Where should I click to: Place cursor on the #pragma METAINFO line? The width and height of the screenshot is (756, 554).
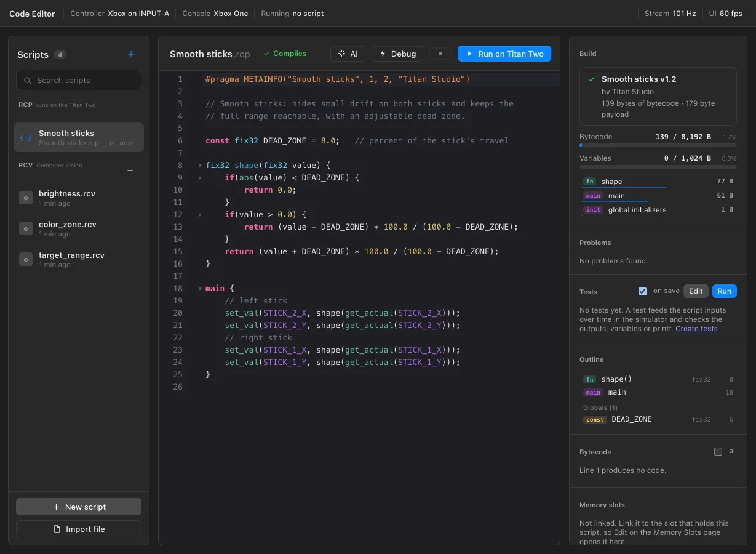pos(338,79)
